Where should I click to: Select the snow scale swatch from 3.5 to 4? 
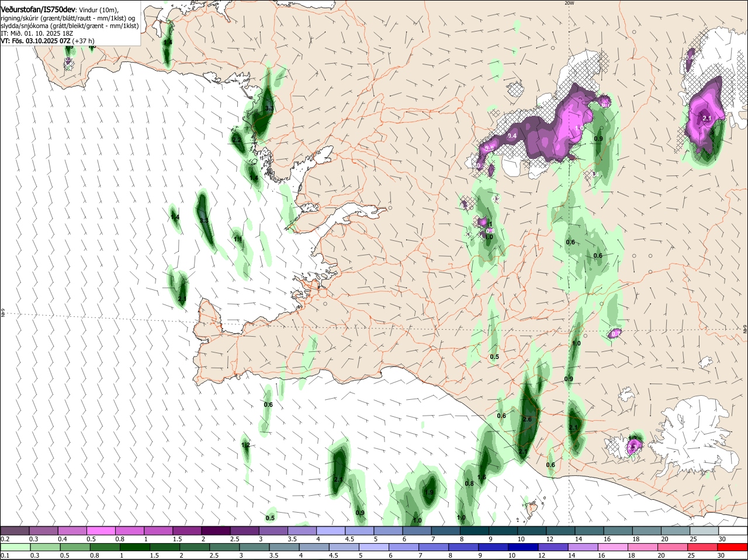pos(302,531)
